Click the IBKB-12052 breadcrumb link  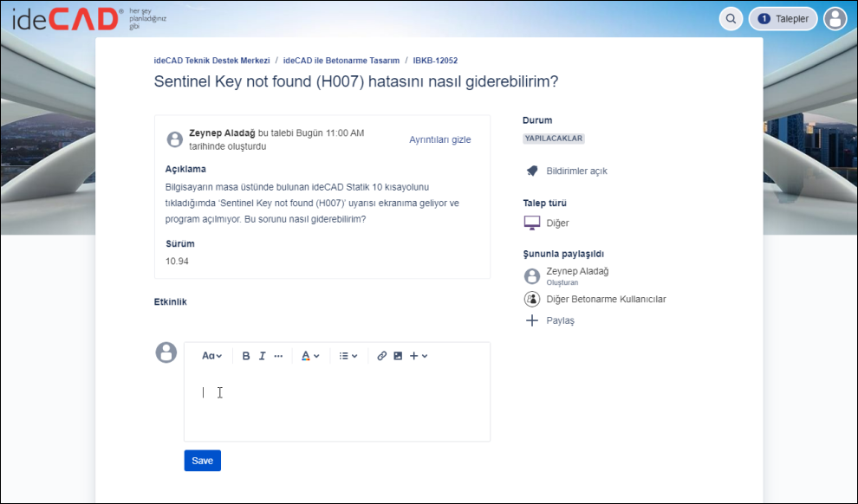click(435, 61)
